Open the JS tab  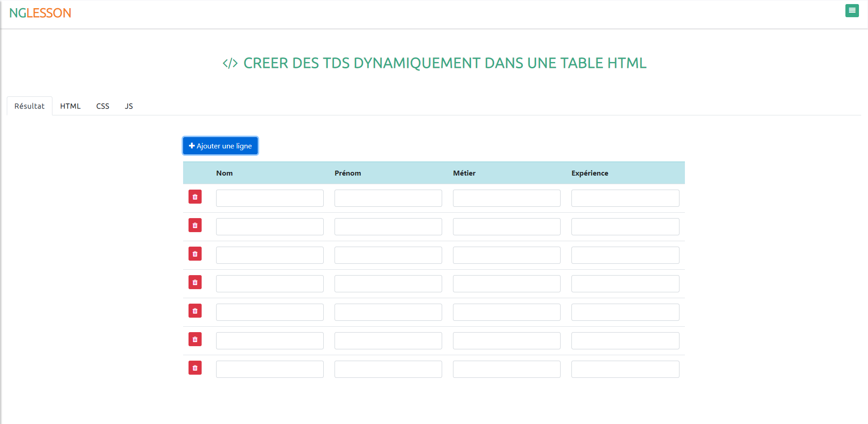click(x=129, y=106)
